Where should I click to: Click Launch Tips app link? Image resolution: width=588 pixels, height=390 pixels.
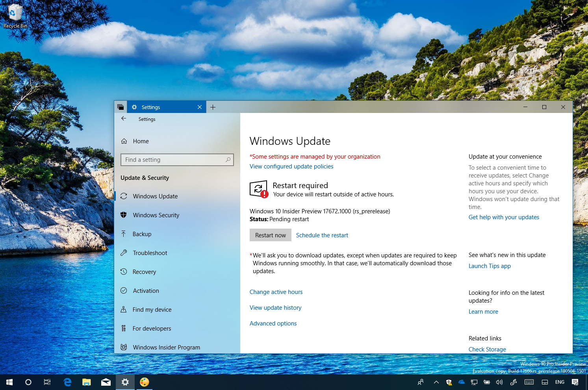pos(490,266)
